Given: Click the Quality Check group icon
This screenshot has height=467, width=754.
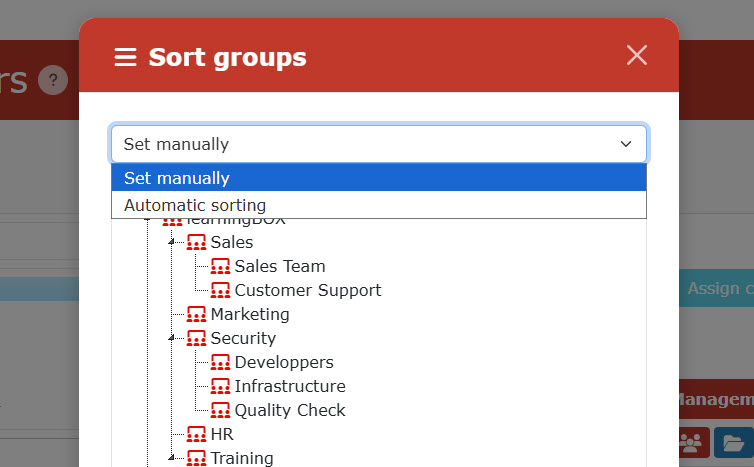Looking at the screenshot, I should coord(220,411).
